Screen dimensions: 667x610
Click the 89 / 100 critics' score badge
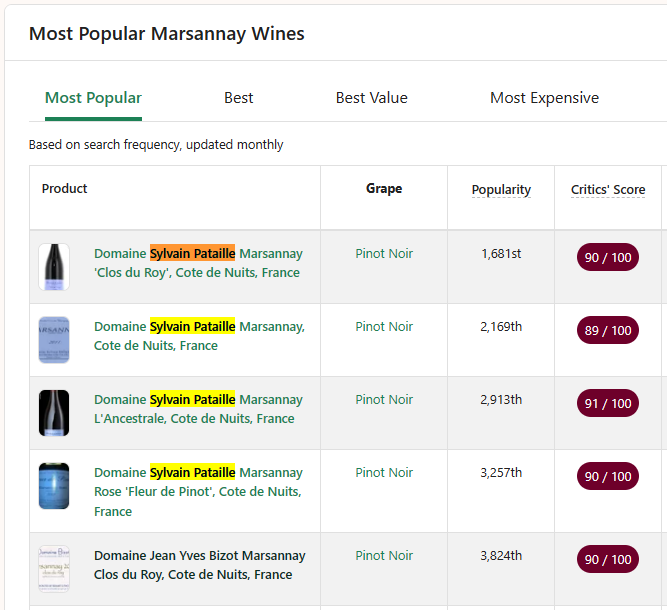point(607,331)
